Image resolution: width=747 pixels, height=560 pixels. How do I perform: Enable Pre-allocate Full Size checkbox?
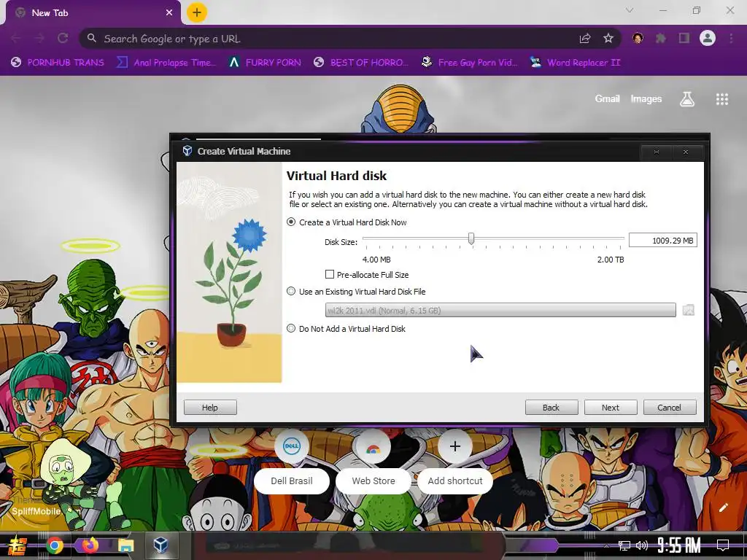329,274
